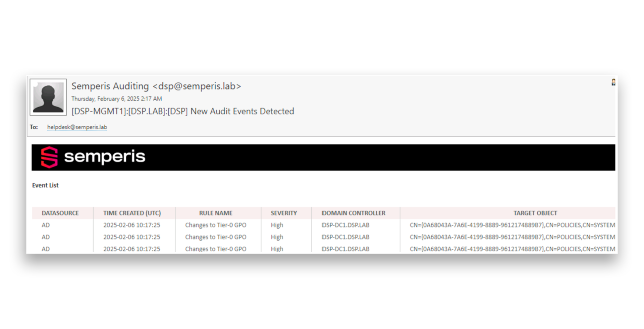644x329 pixels.
Task: Click the Semperis red hexagon logo mark
Action: pos(49,157)
